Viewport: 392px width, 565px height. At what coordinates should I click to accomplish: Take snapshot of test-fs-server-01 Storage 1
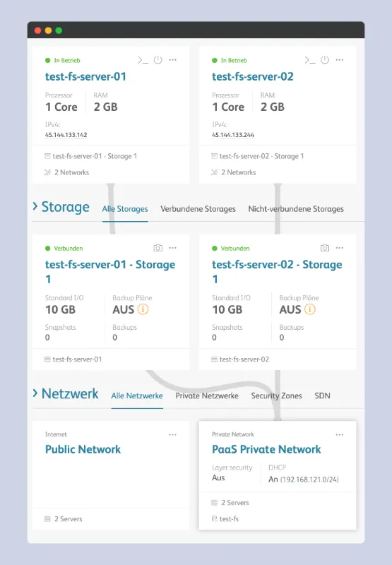158,248
